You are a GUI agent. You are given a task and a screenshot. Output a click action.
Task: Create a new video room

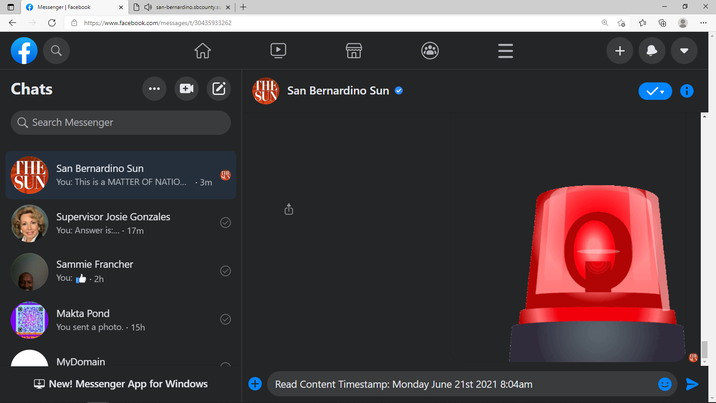coord(186,89)
